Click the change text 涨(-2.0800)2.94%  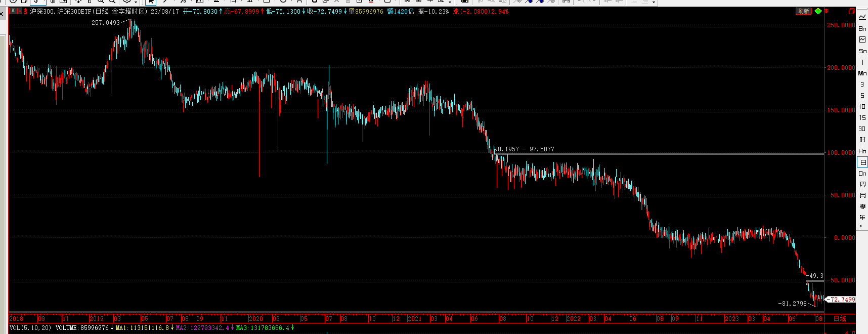(481, 11)
